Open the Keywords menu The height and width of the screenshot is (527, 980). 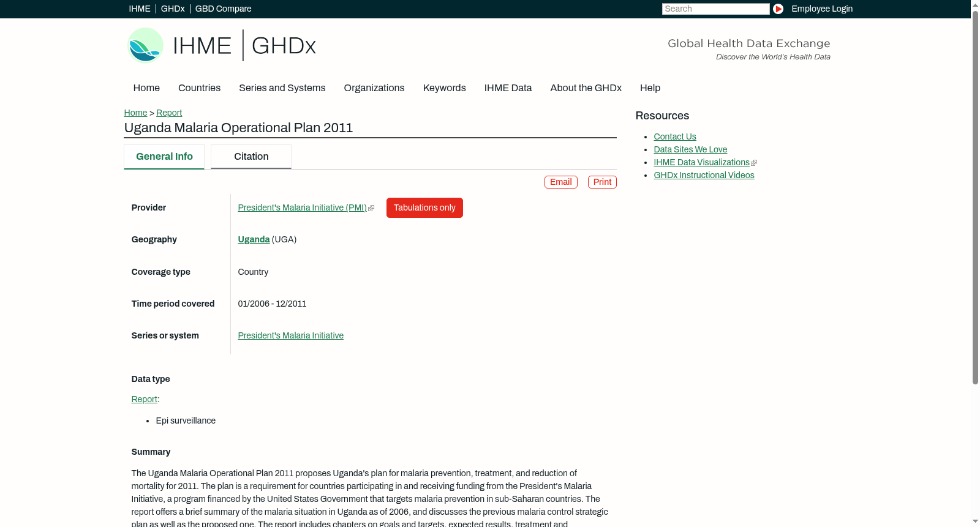(445, 88)
